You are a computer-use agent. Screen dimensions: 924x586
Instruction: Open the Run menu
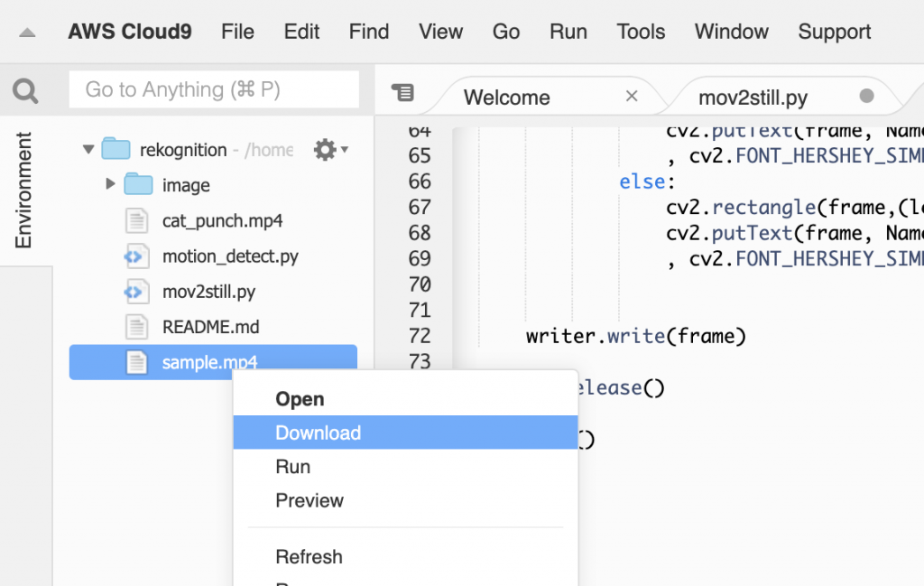568,32
